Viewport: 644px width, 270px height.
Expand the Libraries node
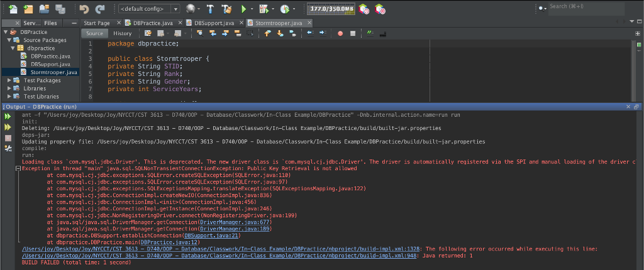click(9, 89)
